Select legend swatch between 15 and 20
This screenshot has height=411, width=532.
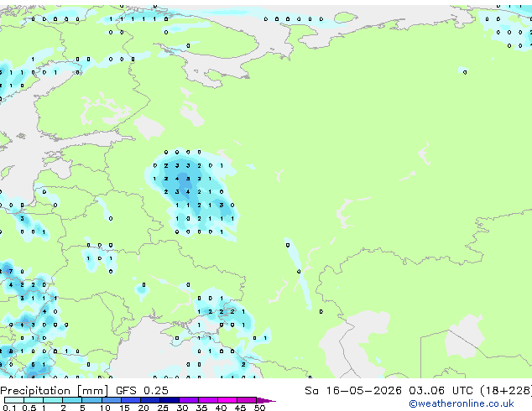[131, 400]
